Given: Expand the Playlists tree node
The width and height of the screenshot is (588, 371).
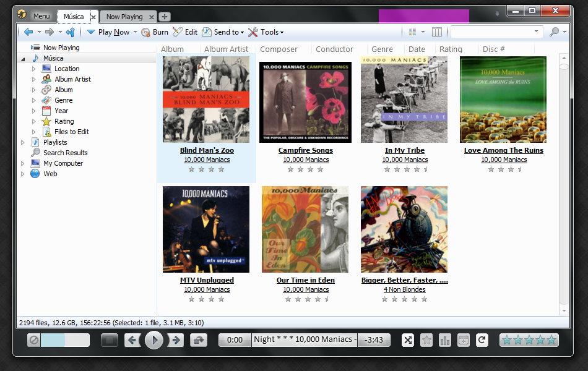Looking at the screenshot, I should click(23, 142).
